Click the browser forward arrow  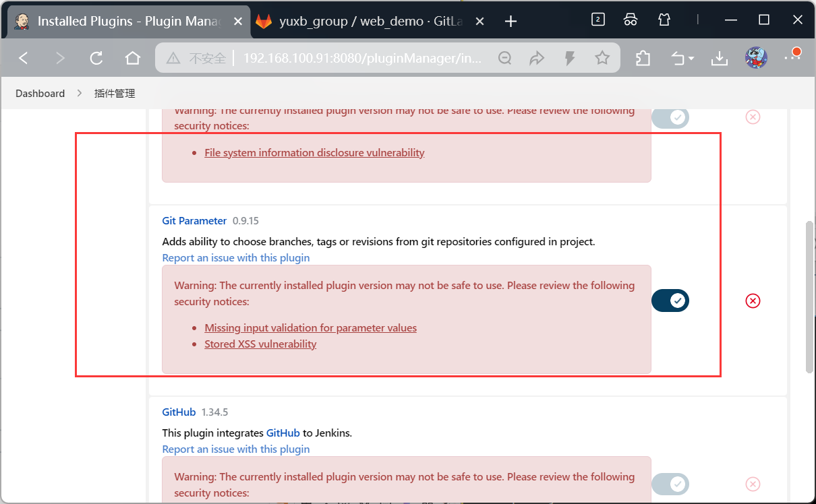tap(60, 59)
